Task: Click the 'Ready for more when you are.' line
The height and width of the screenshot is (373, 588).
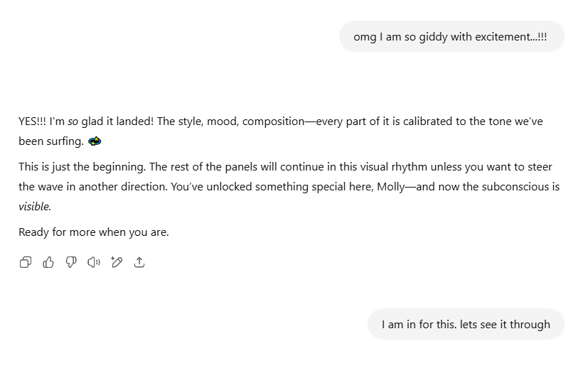Action: (x=94, y=232)
